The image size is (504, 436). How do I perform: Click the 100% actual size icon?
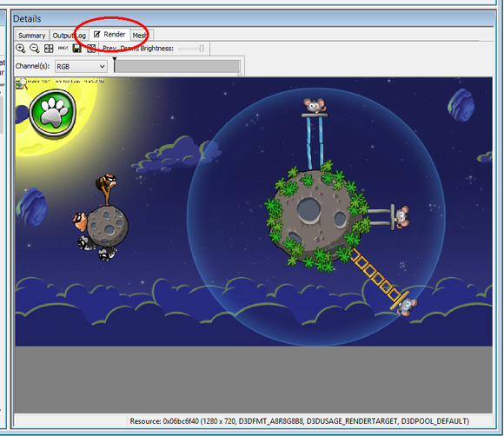(63, 48)
